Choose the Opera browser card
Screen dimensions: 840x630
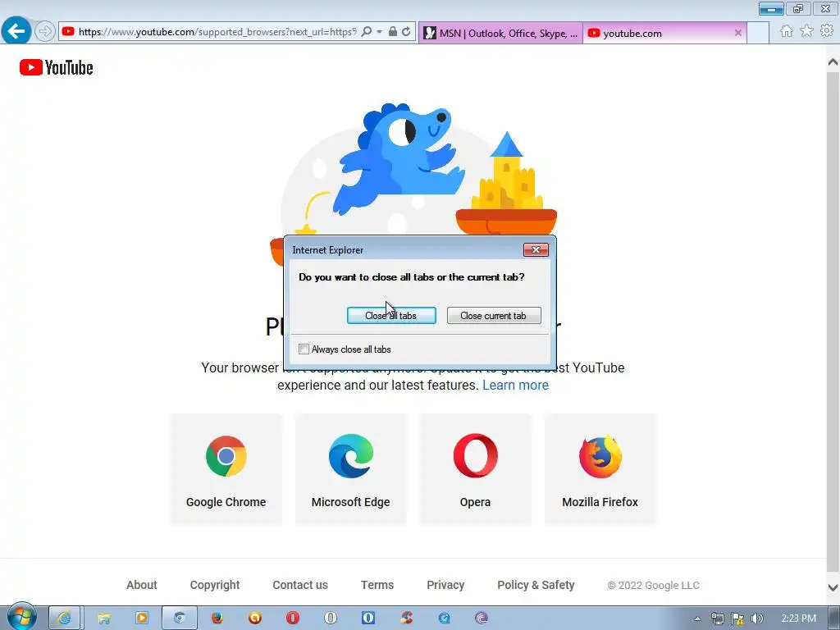(475, 469)
